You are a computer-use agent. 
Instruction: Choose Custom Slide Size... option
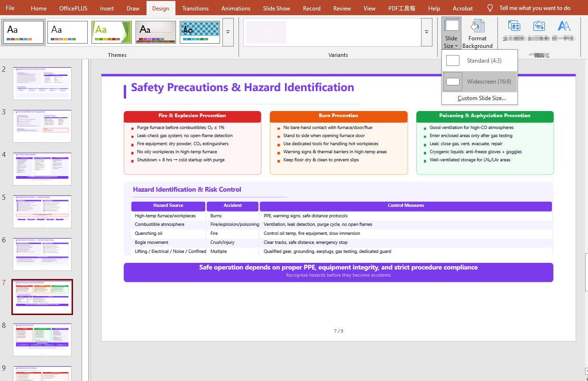click(x=481, y=98)
